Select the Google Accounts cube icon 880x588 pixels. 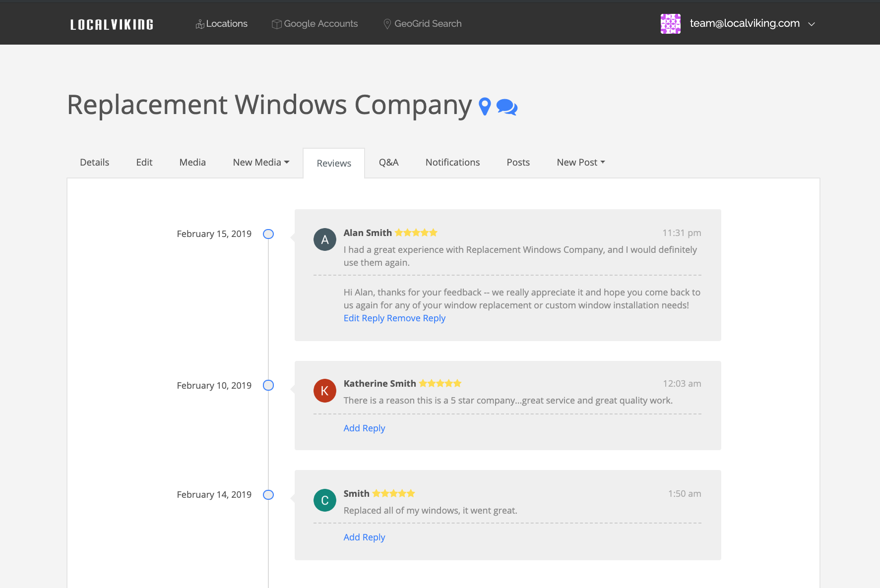pyautogui.click(x=276, y=23)
